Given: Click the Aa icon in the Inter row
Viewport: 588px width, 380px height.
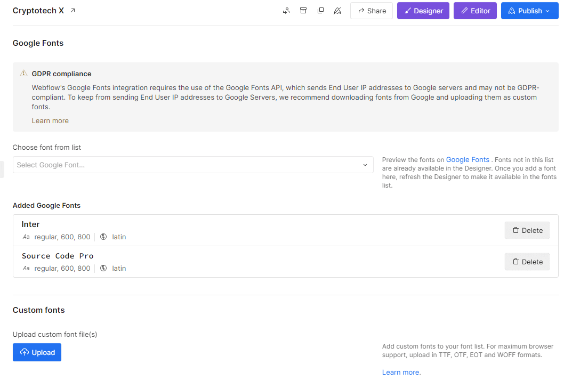Looking at the screenshot, I should click(x=26, y=237).
